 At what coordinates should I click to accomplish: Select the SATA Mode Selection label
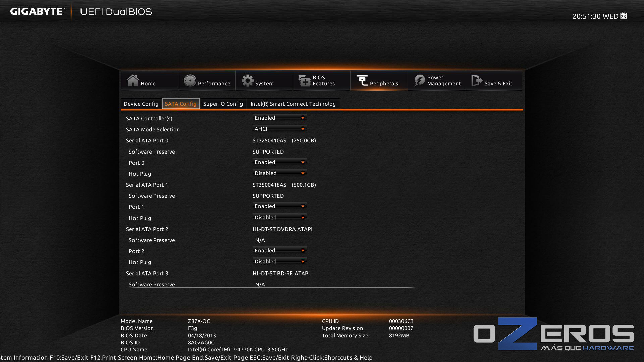153,129
